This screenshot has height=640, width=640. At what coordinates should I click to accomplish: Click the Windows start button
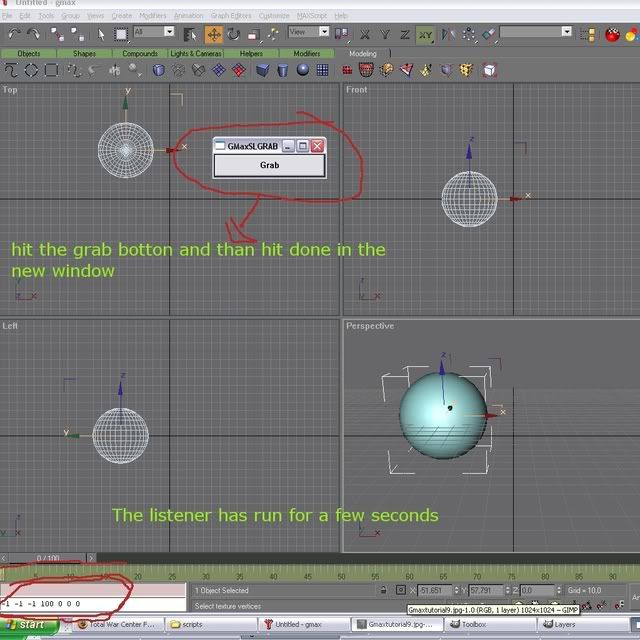tap(32, 625)
